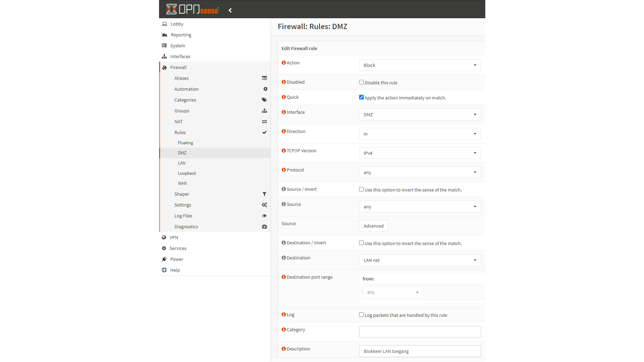Screen dimensions: 644x362
Task: Toggle the Log packets checkbox
Action: coord(361,315)
